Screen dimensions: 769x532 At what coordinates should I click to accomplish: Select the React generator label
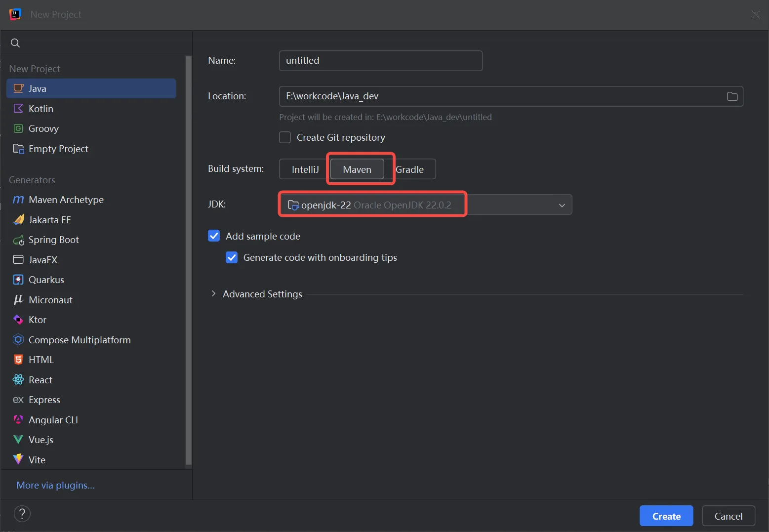(x=40, y=380)
